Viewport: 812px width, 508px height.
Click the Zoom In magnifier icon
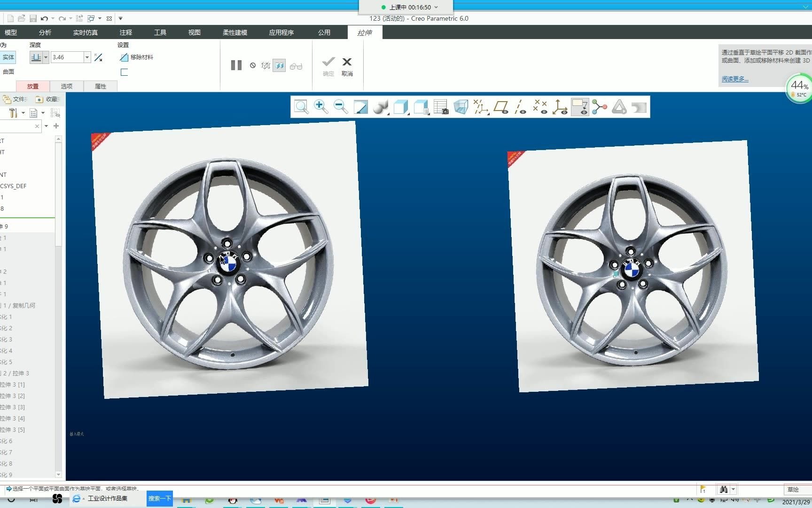(x=321, y=107)
